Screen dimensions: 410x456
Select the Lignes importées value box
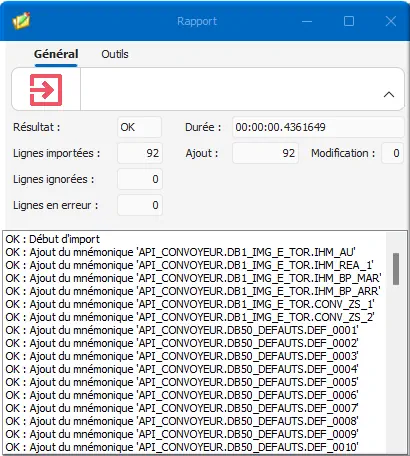point(140,153)
